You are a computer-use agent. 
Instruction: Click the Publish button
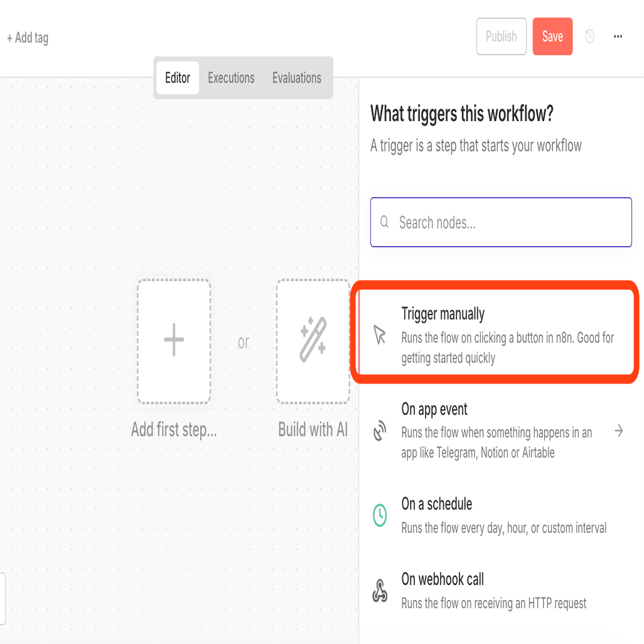tap(501, 36)
